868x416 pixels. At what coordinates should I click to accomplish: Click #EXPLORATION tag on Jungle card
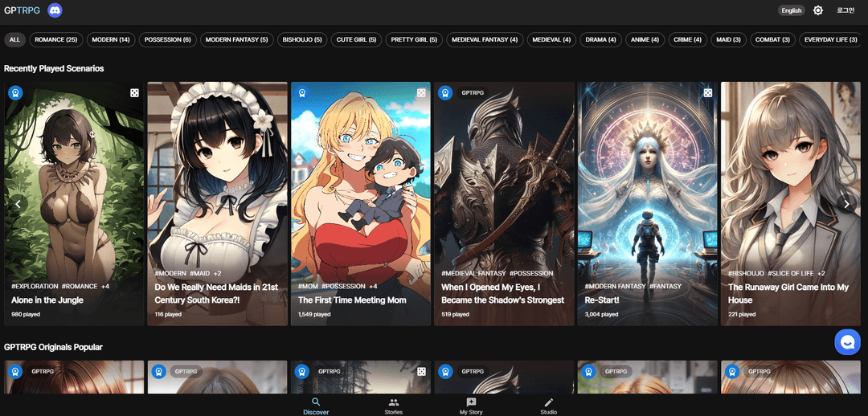pos(35,287)
